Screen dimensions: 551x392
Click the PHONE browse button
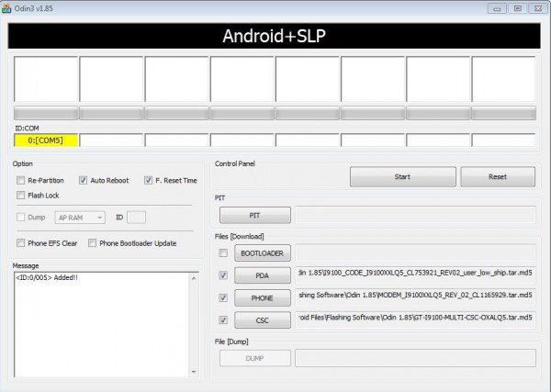coord(263,297)
